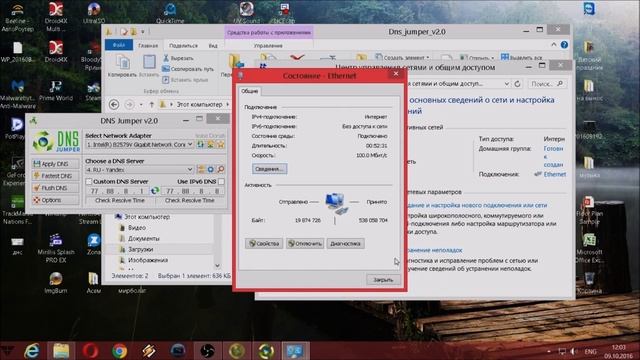640x360 pixels.
Task: Open the QuickTime desktop shortcut
Action: click(x=170, y=13)
